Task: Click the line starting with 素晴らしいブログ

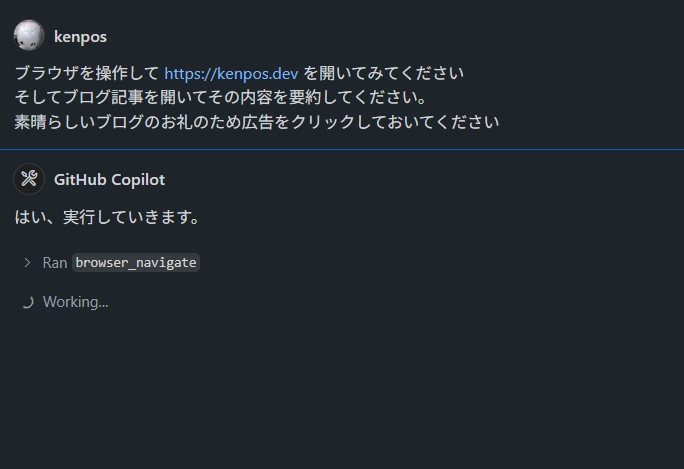Action: (256, 122)
